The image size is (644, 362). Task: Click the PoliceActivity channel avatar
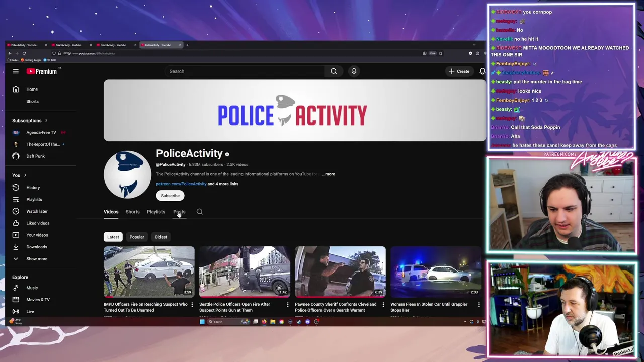127,174
